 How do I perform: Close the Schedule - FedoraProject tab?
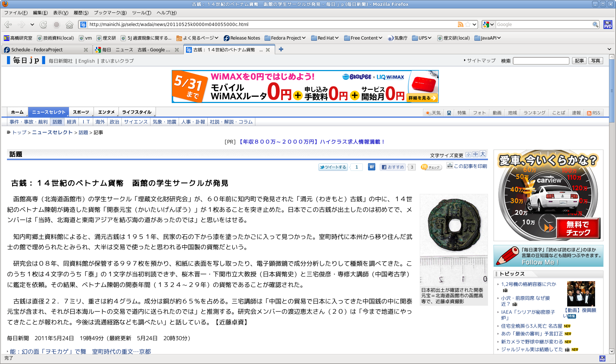[86, 50]
